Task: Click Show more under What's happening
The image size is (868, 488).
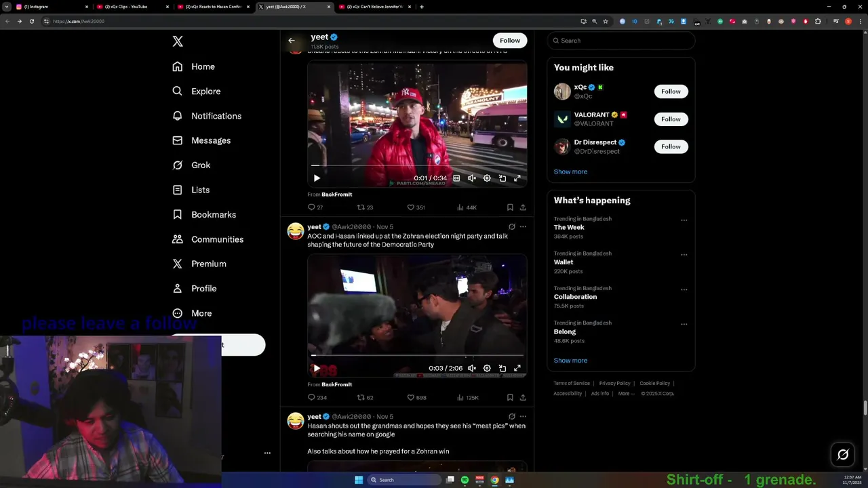Action: click(x=570, y=361)
